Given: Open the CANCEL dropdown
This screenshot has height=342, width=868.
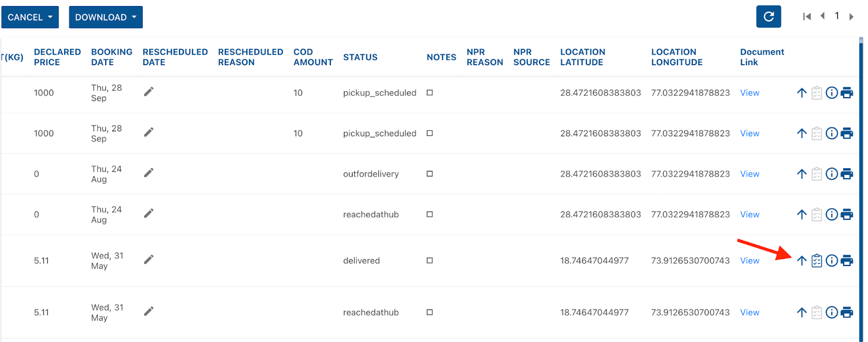Looking at the screenshot, I should [30, 17].
